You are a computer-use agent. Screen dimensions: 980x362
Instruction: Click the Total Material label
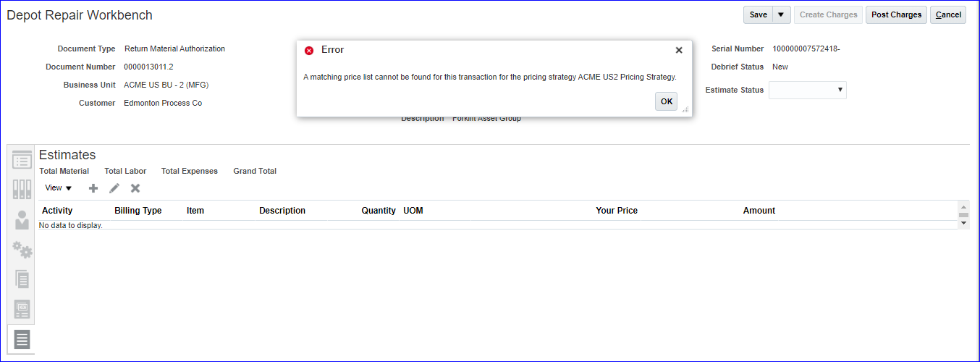click(x=64, y=171)
